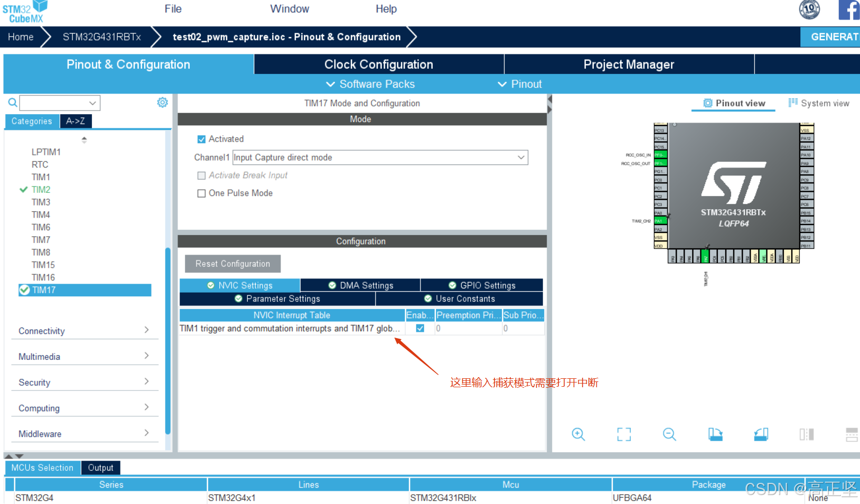Click the search magnifier icon in categories panel
The width and height of the screenshot is (860, 504).
[x=12, y=102]
